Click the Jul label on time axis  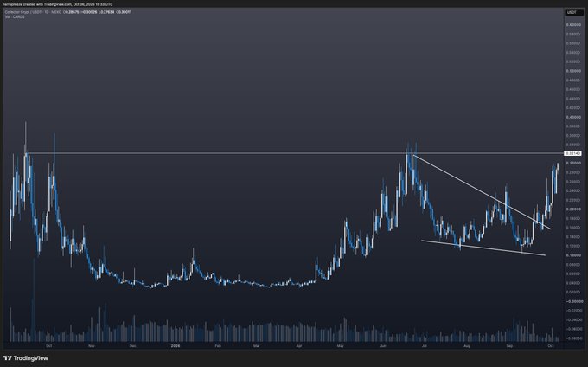pyautogui.click(x=425, y=345)
